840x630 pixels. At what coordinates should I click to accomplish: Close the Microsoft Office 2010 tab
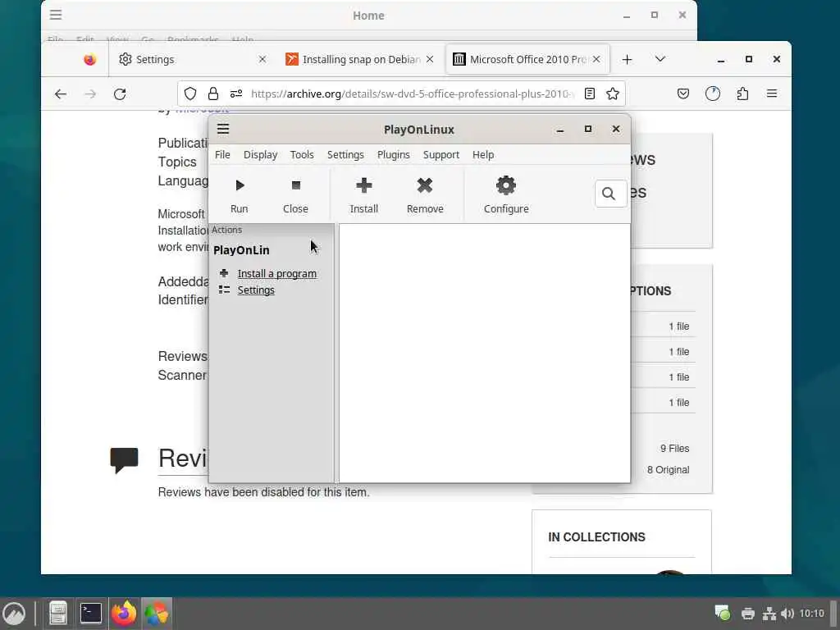point(596,59)
